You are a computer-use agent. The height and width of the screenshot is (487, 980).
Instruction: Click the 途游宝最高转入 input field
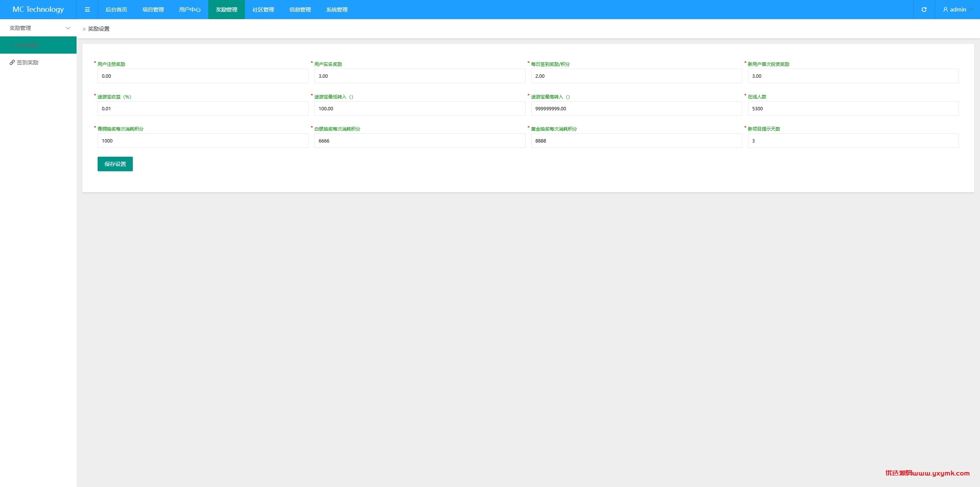pyautogui.click(x=637, y=108)
